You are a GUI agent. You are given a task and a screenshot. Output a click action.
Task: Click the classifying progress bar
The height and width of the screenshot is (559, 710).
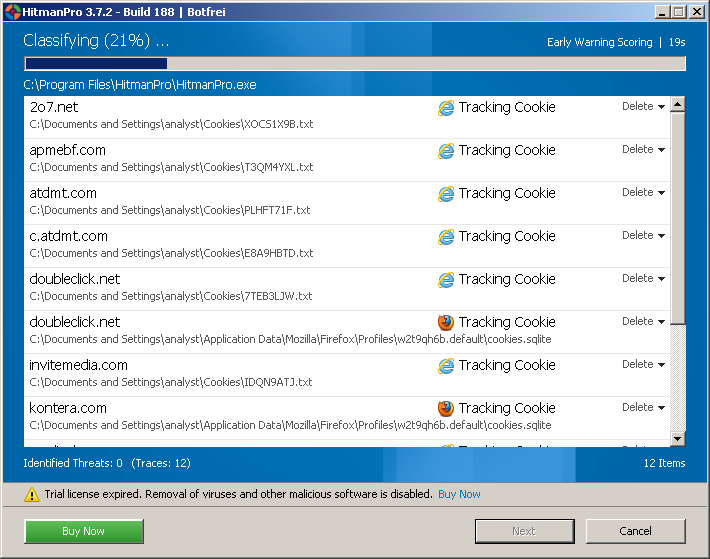pos(355,63)
